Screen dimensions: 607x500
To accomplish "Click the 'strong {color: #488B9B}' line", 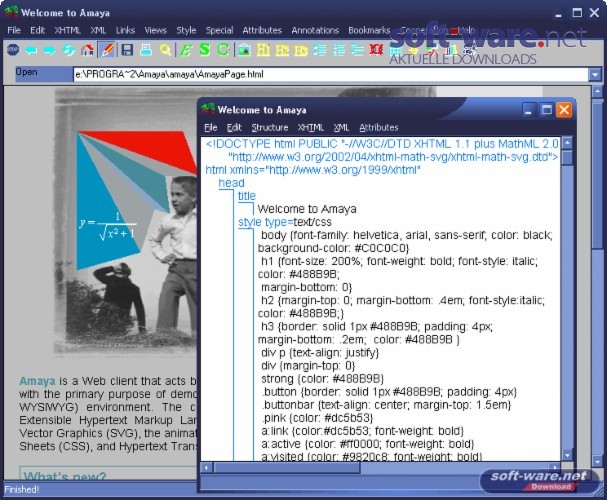I will 322,378.
